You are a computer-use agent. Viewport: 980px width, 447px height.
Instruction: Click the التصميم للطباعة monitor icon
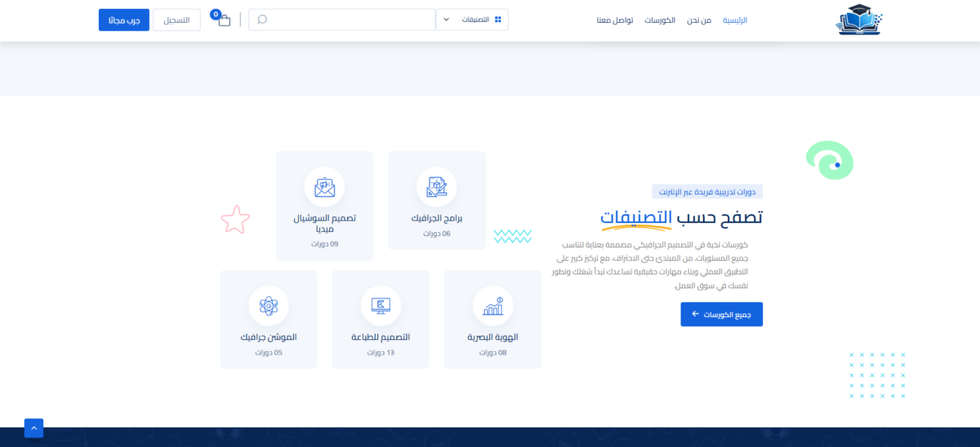(381, 306)
